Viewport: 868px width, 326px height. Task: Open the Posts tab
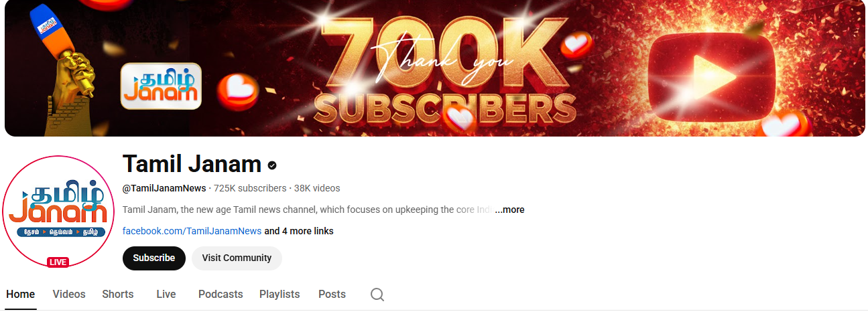click(x=332, y=294)
